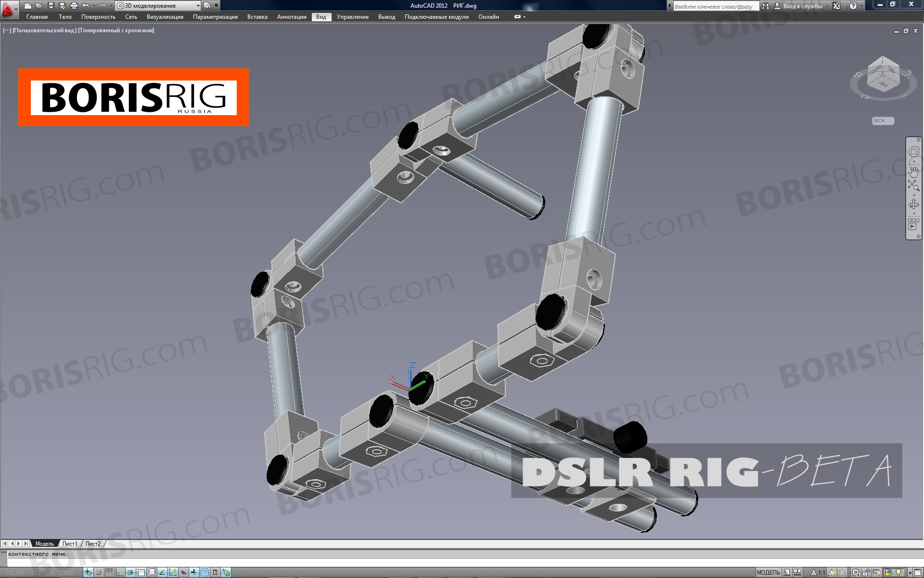
Task: Save the drawing with the Save icon
Action: (x=51, y=6)
